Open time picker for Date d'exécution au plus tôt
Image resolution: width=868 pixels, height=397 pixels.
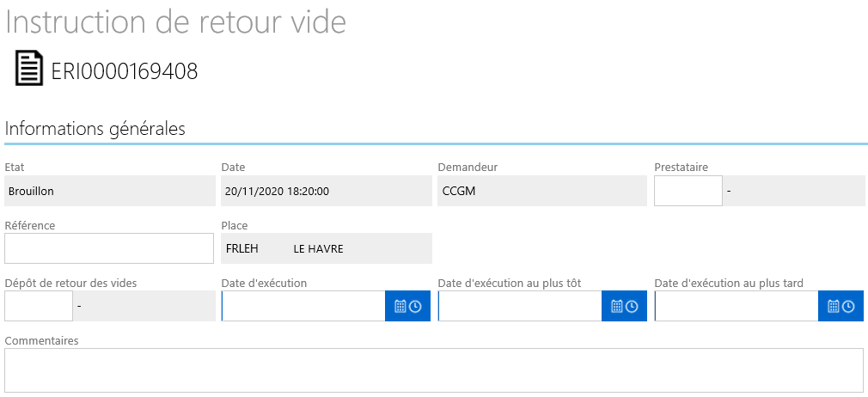pos(632,306)
